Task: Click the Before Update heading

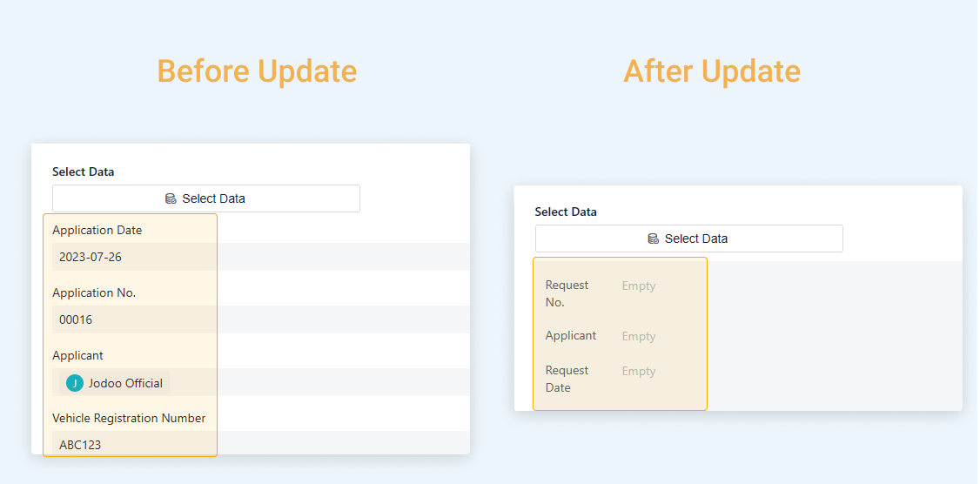Action: coord(257,71)
